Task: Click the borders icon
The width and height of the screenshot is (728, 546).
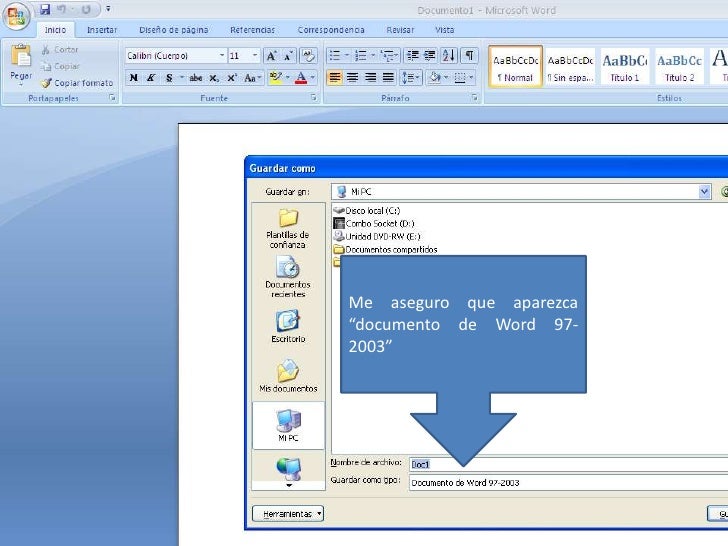Action: click(x=460, y=78)
